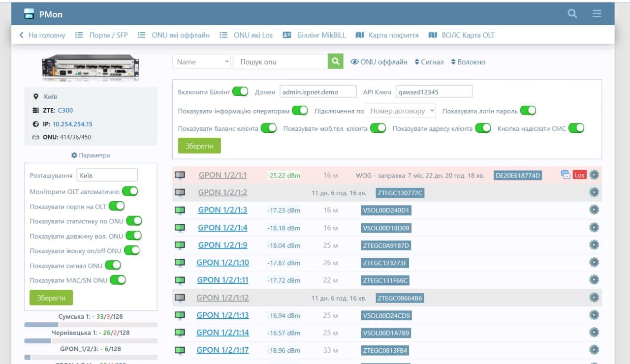Open settings gear for GPON 1/2/1:1
Viewport: 630px width, 364px height.
(594, 175)
